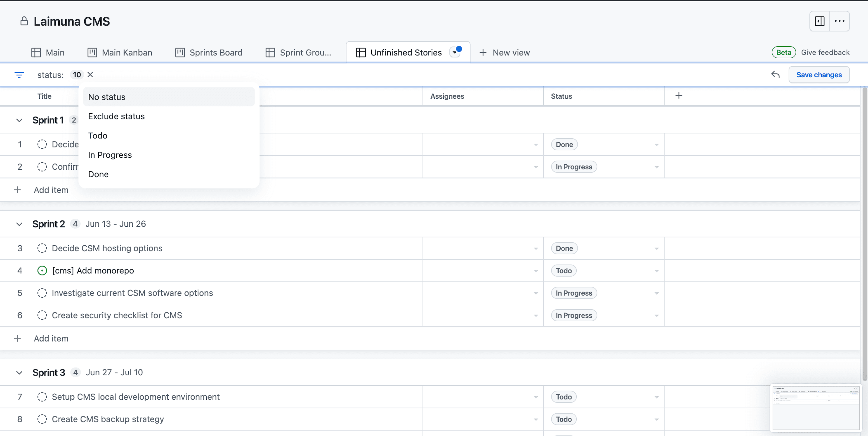Open Give feedback link
Image resolution: width=868 pixels, height=436 pixels.
pyautogui.click(x=825, y=53)
